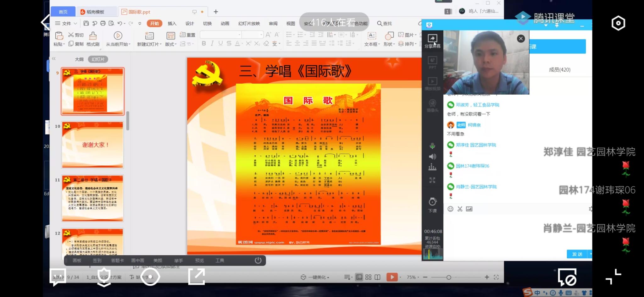Click the zoom in plus button
This screenshot has height=297, width=644.
[x=487, y=277]
